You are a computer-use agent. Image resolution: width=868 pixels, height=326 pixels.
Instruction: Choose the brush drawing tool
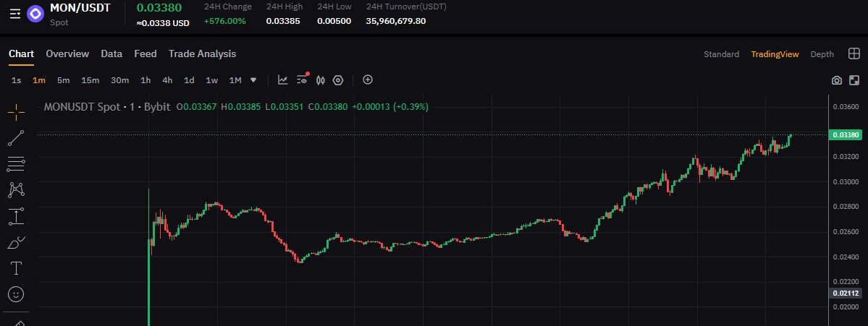pyautogui.click(x=16, y=243)
